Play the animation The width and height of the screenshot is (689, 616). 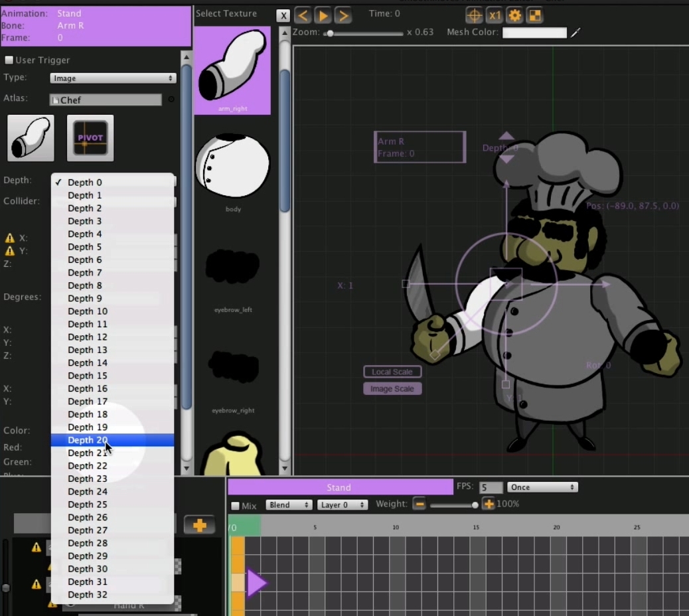pos(323,16)
